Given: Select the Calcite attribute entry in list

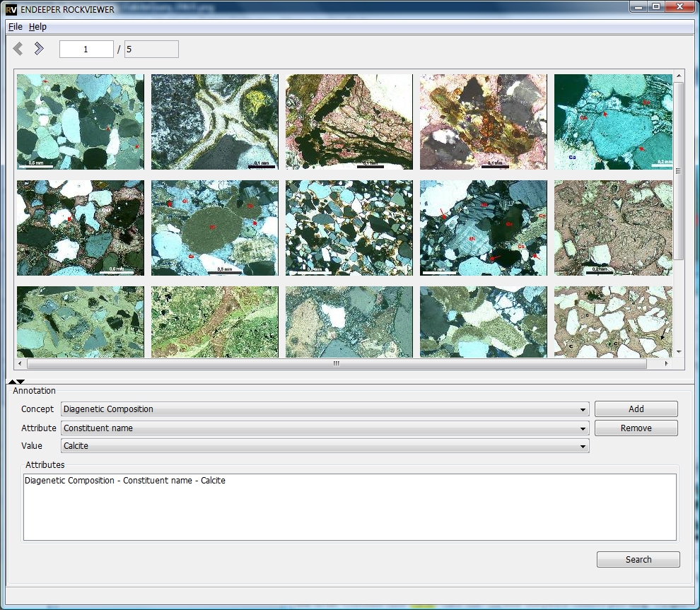Looking at the screenshot, I should [125, 481].
